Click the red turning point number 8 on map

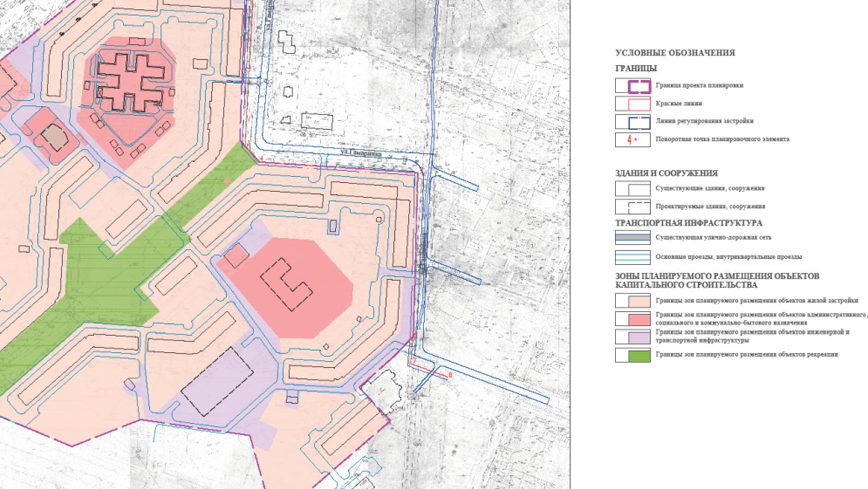[x=450, y=375]
